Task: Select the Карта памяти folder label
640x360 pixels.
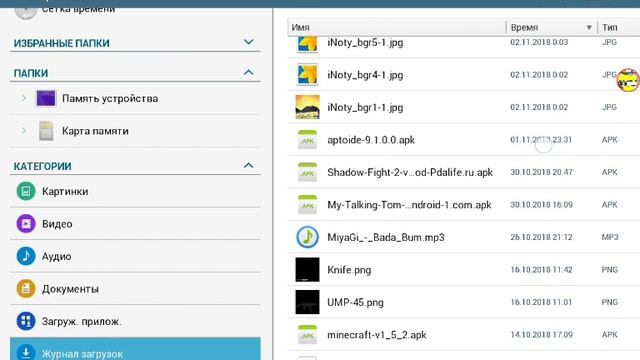Action: point(95,131)
